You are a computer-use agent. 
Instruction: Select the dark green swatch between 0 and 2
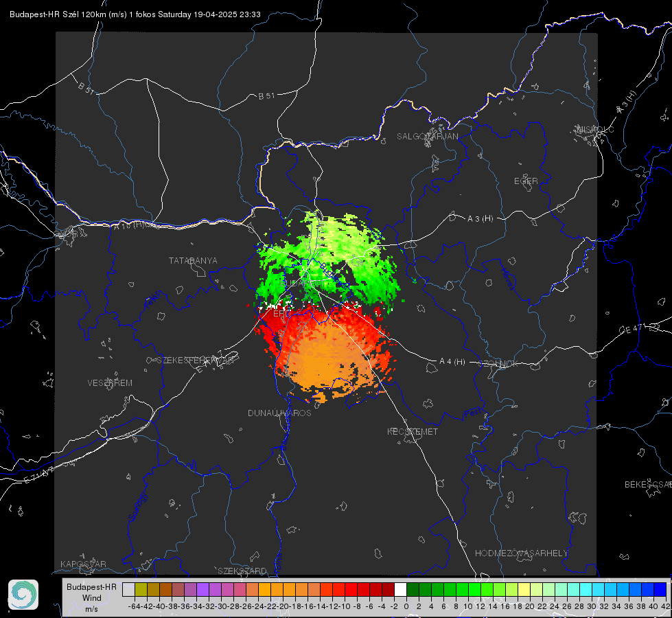(x=413, y=589)
